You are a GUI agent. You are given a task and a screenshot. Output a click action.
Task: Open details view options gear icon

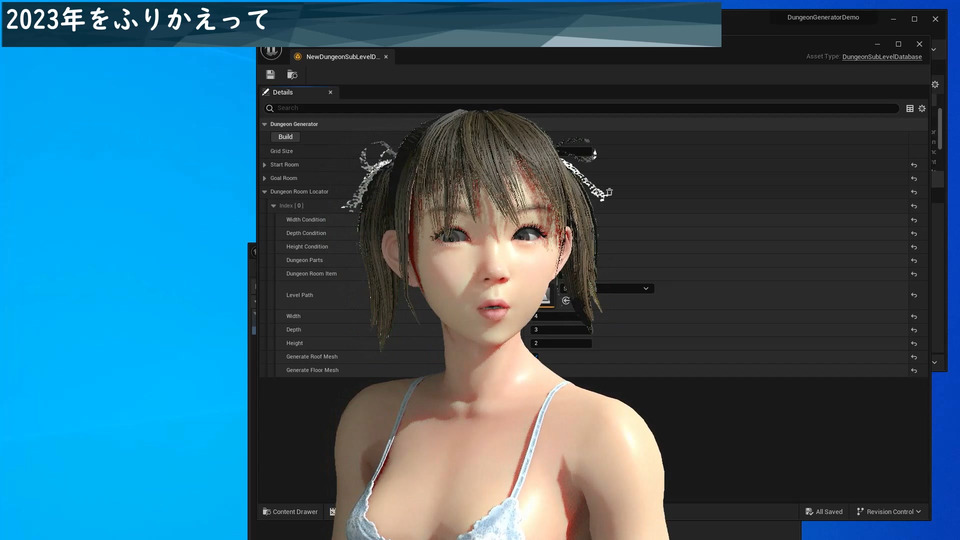[922, 108]
